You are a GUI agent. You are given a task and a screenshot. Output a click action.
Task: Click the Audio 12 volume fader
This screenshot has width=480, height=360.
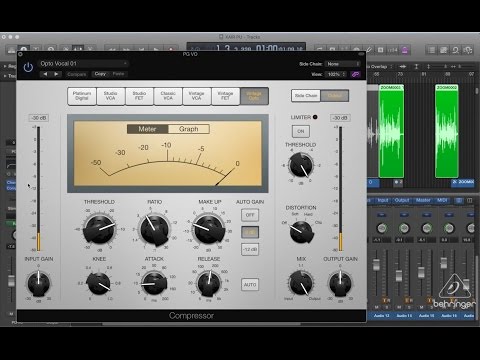(x=376, y=265)
